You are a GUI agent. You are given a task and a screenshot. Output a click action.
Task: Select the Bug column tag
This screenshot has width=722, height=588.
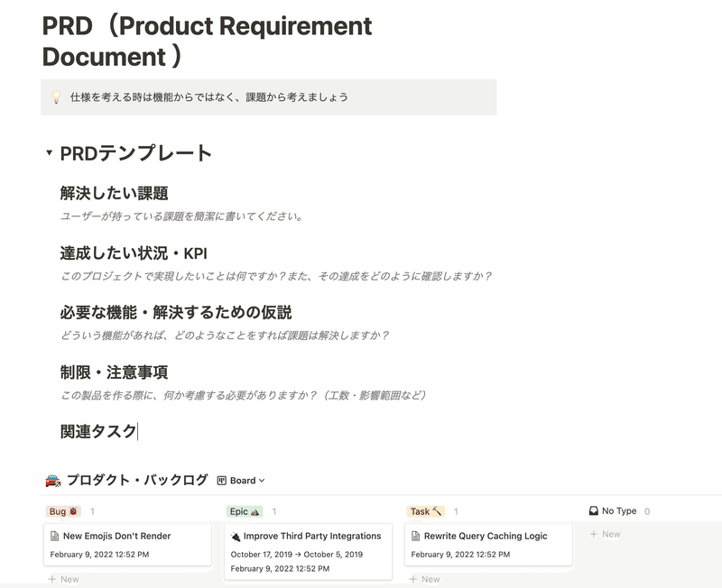coord(63,511)
